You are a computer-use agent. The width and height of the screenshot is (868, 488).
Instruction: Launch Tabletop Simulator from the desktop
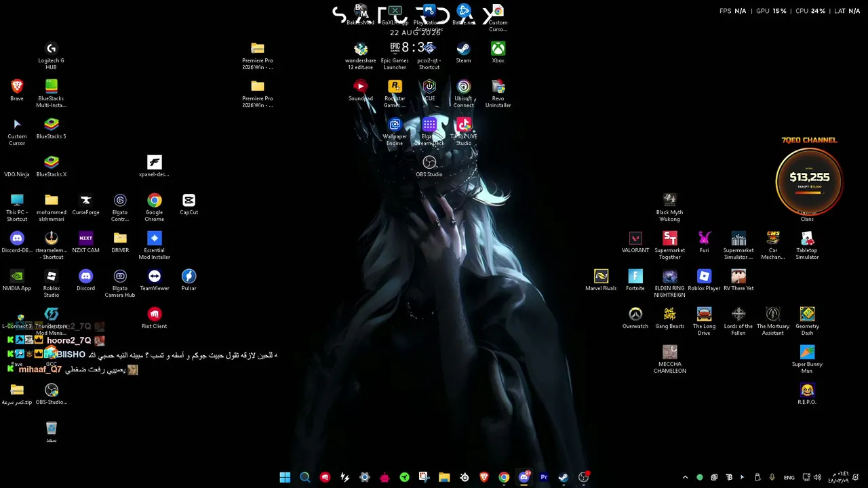(x=807, y=245)
